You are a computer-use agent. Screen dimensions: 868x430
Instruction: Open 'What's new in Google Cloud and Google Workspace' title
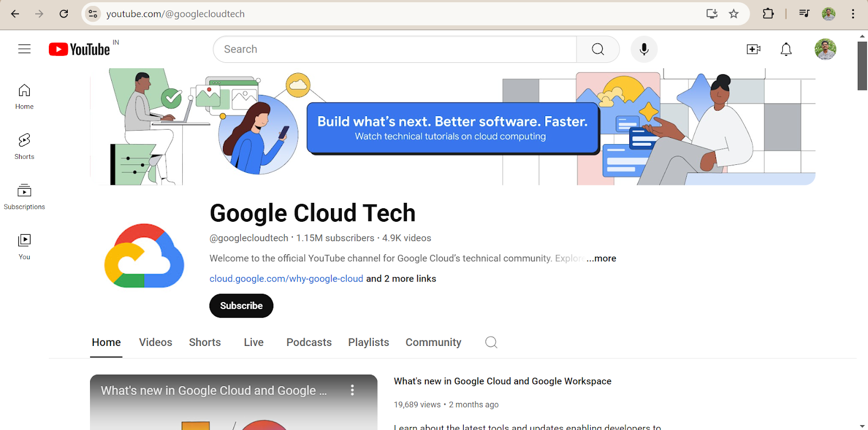pos(502,381)
